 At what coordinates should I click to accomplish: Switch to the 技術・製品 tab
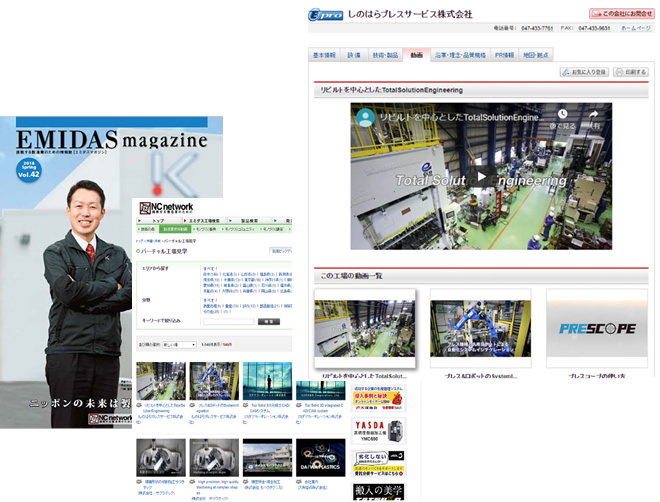(385, 55)
